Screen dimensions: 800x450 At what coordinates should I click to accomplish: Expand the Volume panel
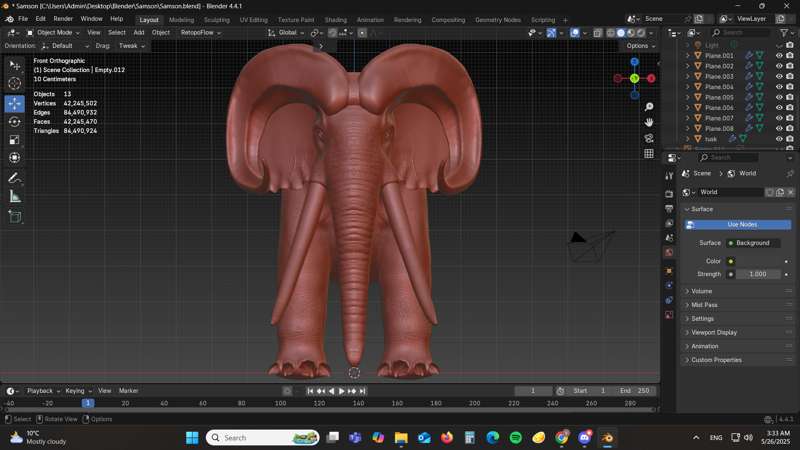click(x=701, y=291)
